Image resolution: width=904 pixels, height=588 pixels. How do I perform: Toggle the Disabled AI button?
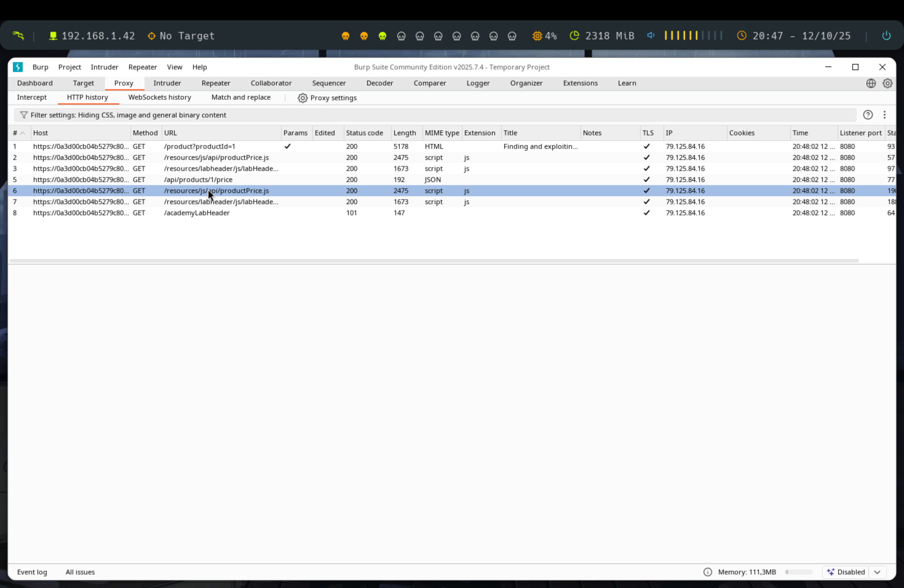pos(846,572)
